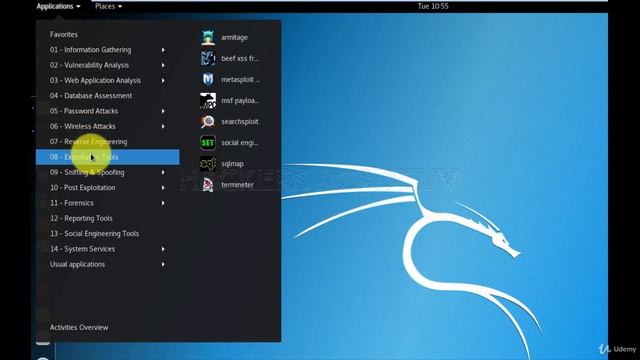Expand arrow next to Password Attacks
This screenshot has width=640, height=360.
tap(163, 111)
